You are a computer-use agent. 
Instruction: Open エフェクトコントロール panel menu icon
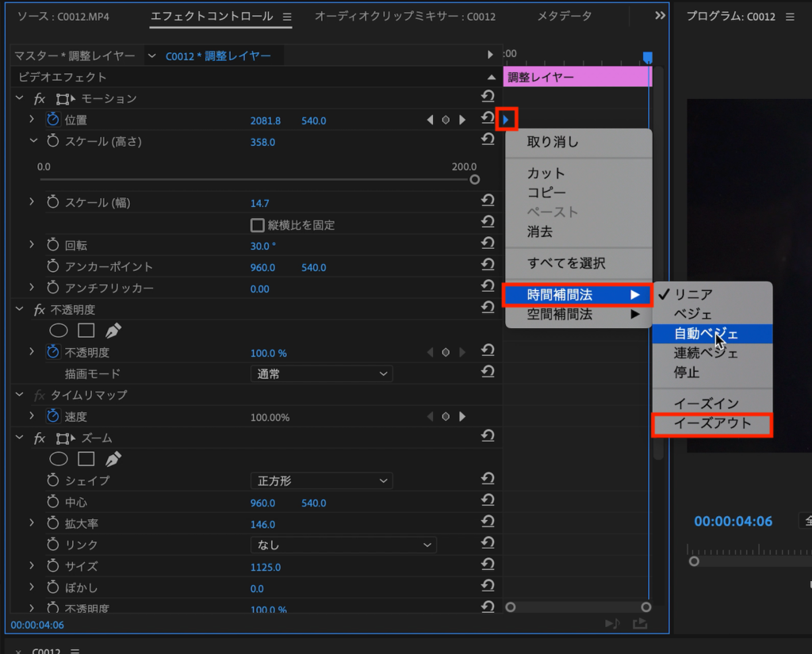click(287, 17)
